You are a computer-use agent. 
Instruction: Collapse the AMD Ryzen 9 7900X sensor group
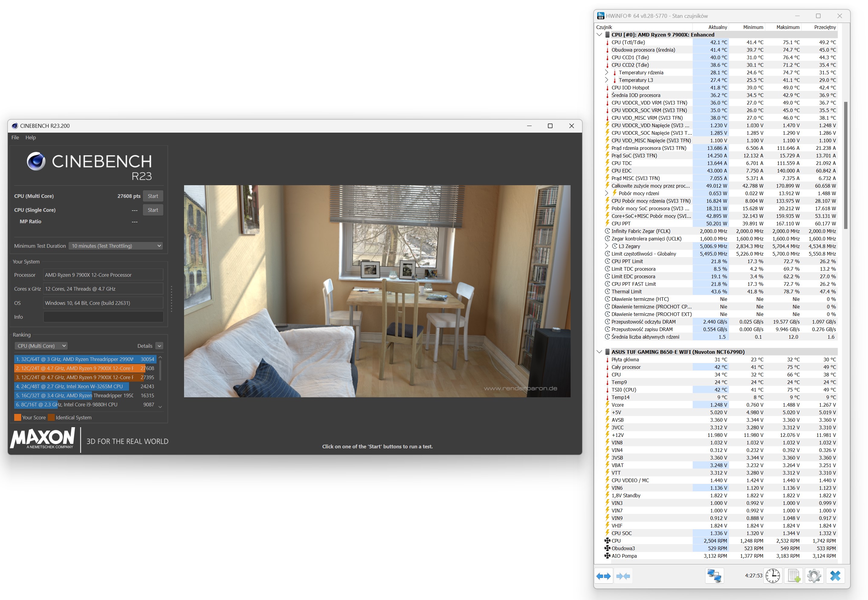tap(599, 34)
